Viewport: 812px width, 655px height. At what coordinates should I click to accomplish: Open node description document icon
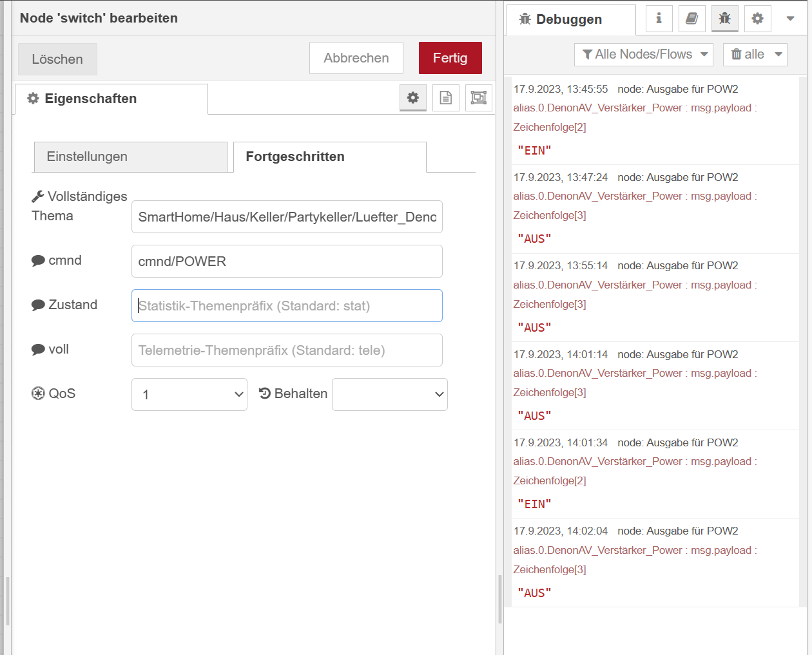click(446, 98)
